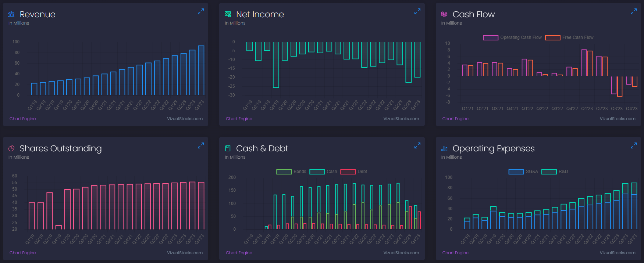Click the Revenue bank building icon
Screen dimensions: 644x263
pos(11,14)
